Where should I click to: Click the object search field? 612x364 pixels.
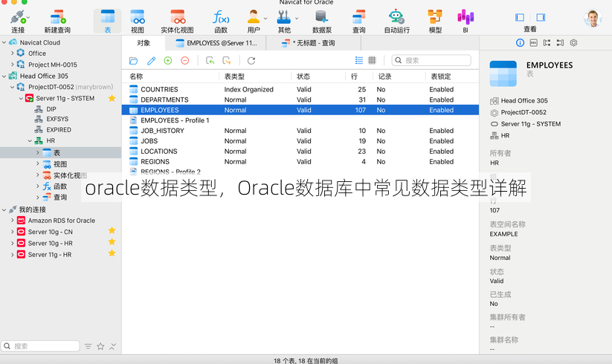(431, 60)
